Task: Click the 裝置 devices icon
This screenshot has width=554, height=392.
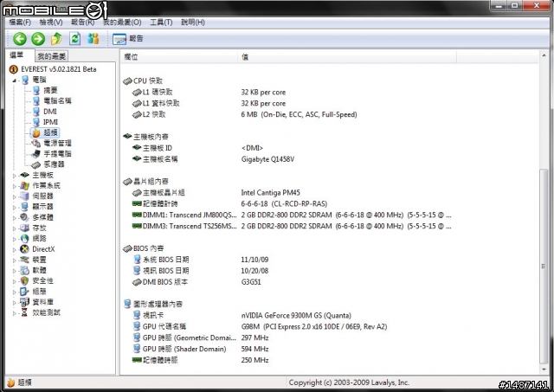Action: click(24, 260)
